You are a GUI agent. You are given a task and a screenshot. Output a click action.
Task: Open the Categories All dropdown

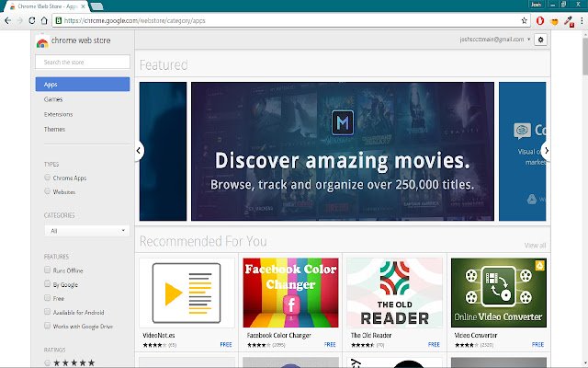(87, 231)
